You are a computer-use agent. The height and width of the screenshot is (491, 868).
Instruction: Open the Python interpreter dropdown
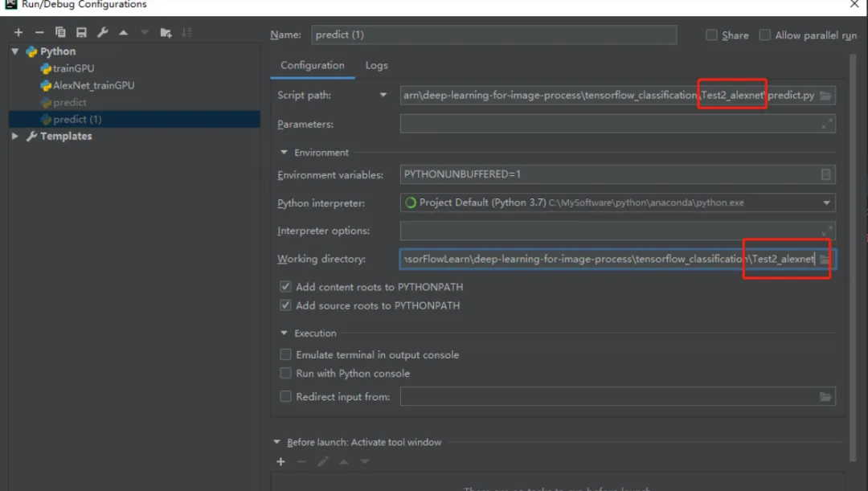coord(826,203)
